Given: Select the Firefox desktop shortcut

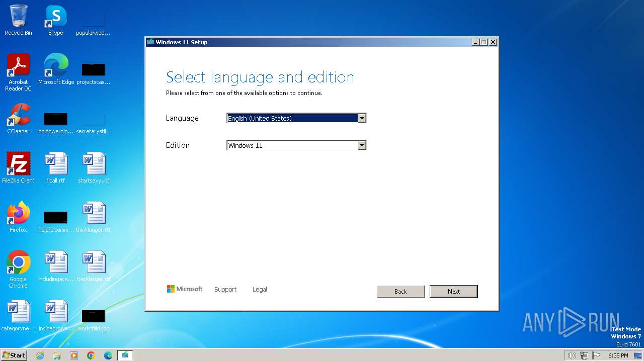Looking at the screenshot, I should [x=18, y=217].
